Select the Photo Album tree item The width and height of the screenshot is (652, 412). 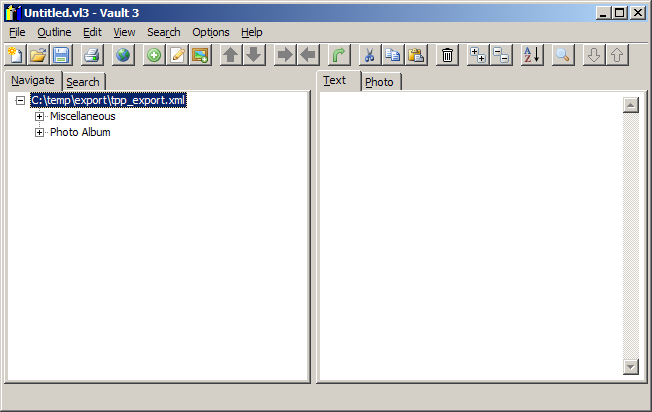click(80, 133)
